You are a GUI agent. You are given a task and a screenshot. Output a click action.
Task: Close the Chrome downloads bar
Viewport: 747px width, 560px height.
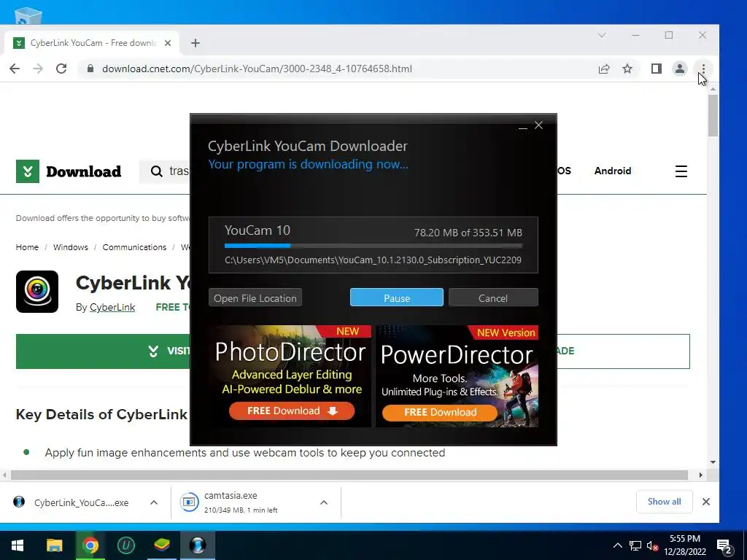[706, 502]
